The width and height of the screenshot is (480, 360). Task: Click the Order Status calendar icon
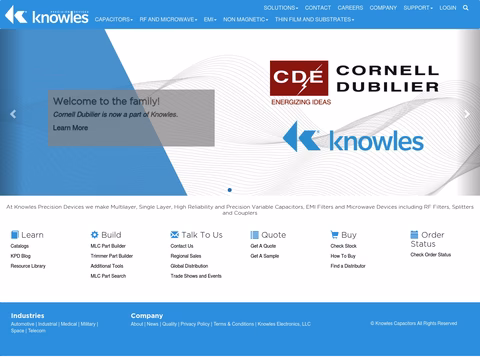point(414,235)
